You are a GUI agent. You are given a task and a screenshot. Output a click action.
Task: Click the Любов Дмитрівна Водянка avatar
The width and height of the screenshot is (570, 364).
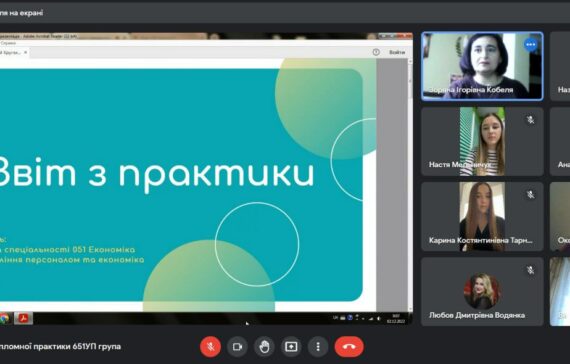[x=482, y=291]
